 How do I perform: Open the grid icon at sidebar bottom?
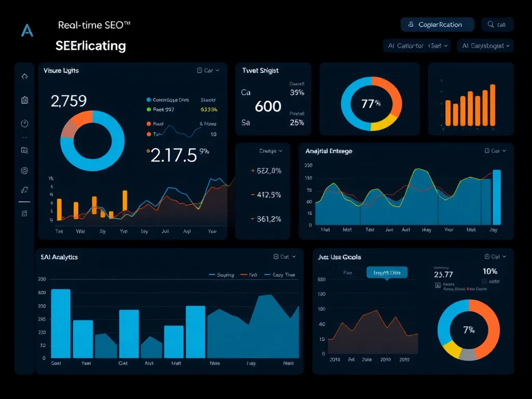click(24, 214)
